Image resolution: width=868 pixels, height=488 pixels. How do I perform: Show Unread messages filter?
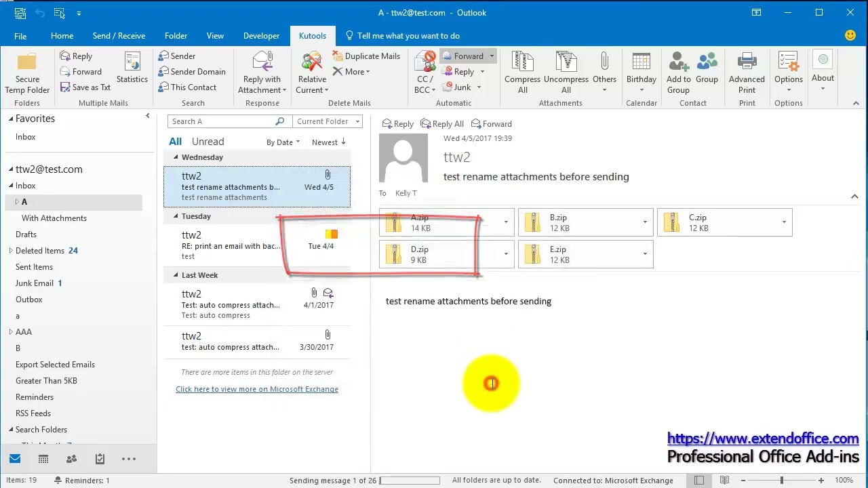point(208,142)
